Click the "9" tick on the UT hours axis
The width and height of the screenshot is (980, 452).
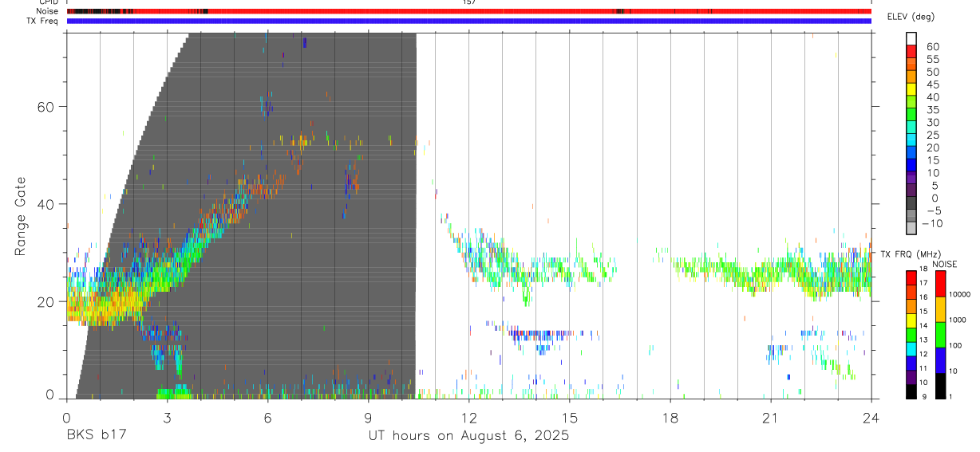pos(368,417)
